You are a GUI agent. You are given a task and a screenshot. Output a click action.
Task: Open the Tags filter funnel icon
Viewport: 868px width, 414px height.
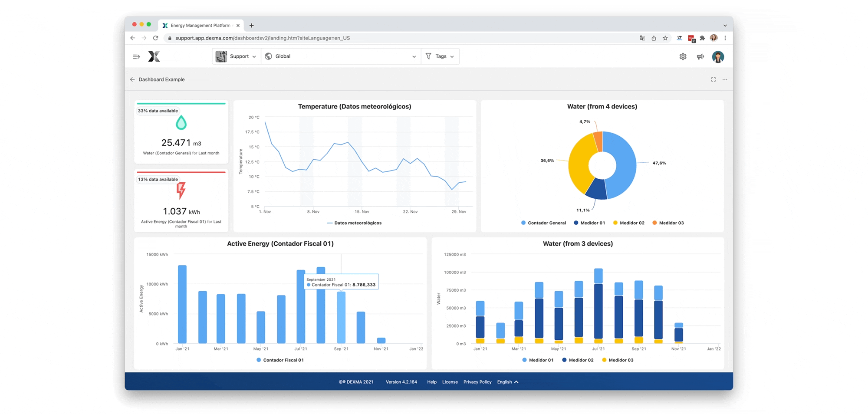[x=429, y=56]
